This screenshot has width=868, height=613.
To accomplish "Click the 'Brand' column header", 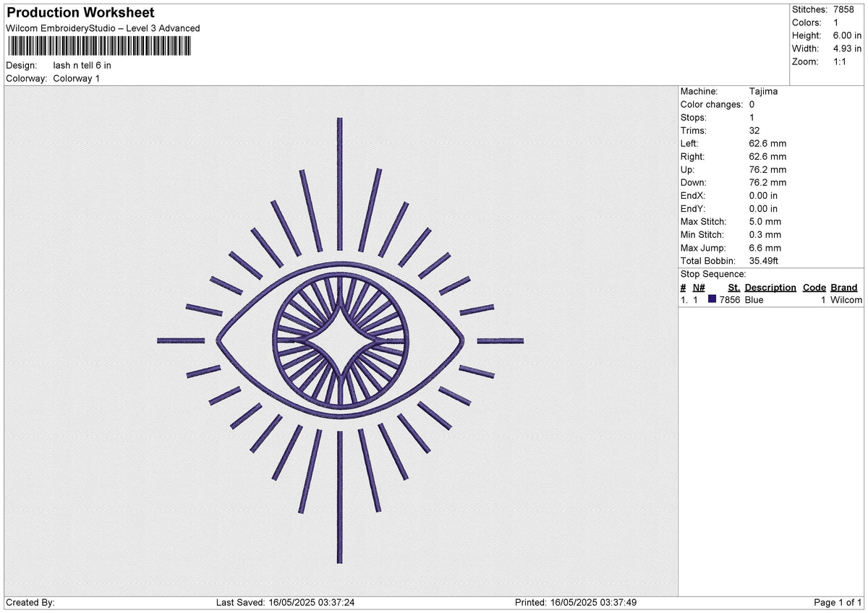I will (x=844, y=287).
